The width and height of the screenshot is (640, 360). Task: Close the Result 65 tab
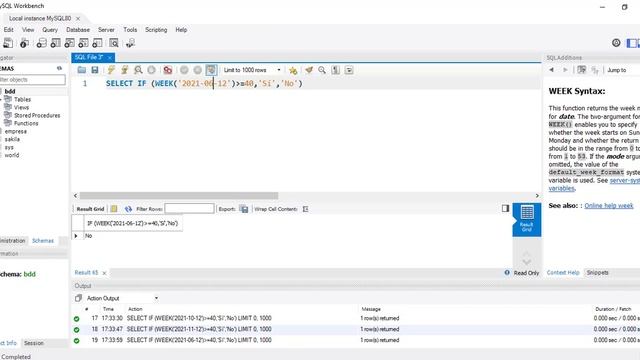pos(104,273)
